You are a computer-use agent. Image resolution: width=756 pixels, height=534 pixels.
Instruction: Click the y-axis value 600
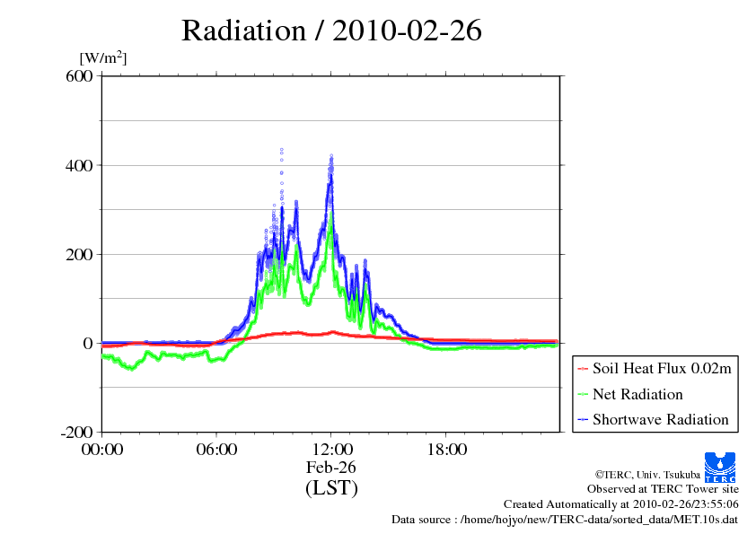(x=79, y=76)
